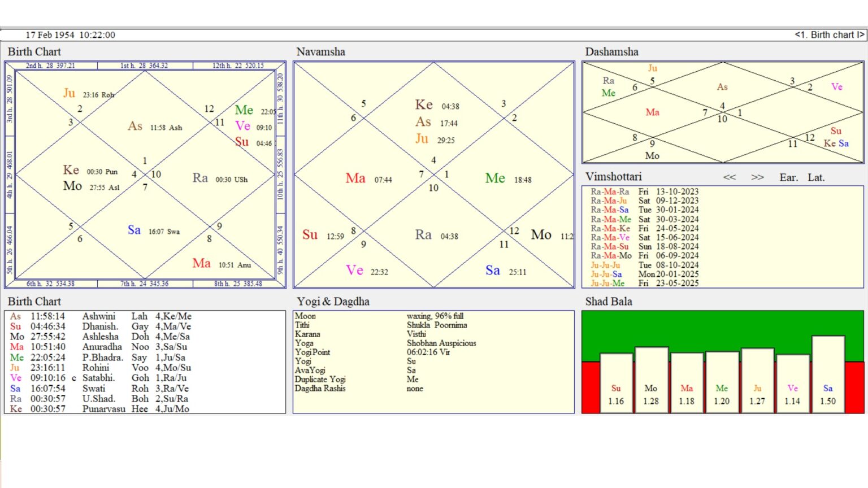Click the Lat. button in Vimshottari
The height and width of the screenshot is (488, 868).
(815, 177)
